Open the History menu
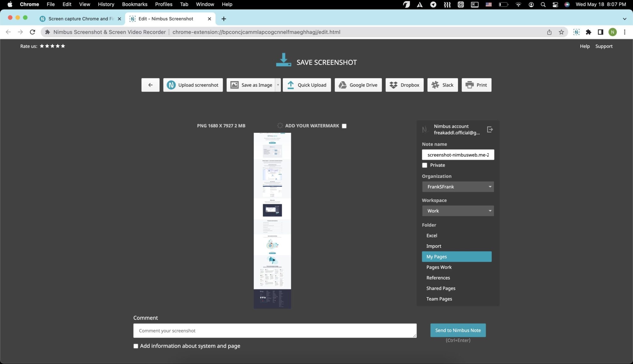 tap(106, 4)
